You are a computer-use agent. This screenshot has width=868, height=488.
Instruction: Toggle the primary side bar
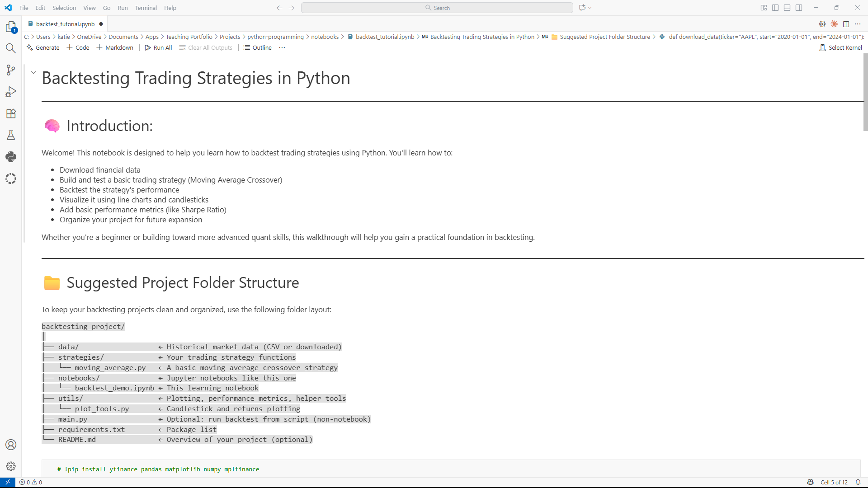(x=775, y=8)
